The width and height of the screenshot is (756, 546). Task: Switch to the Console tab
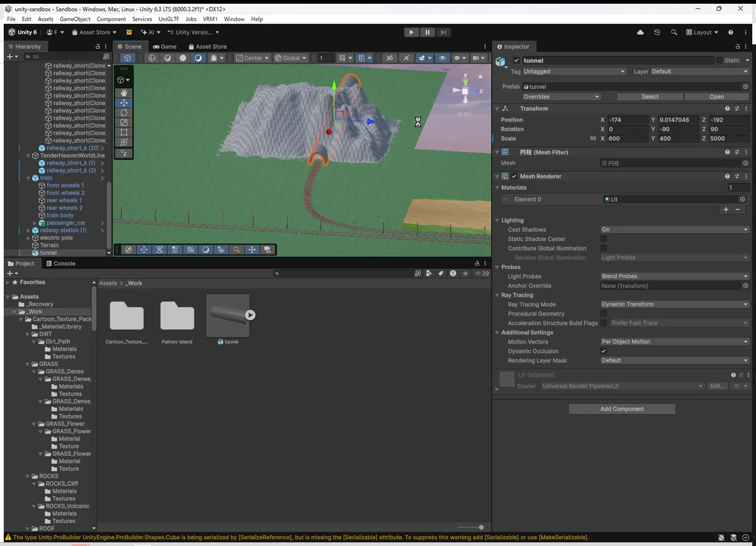[60, 264]
